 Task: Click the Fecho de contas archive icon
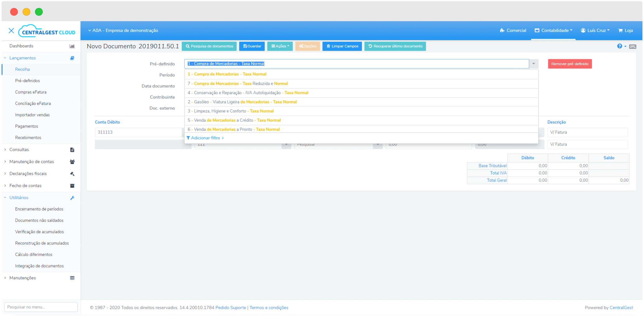(x=72, y=186)
